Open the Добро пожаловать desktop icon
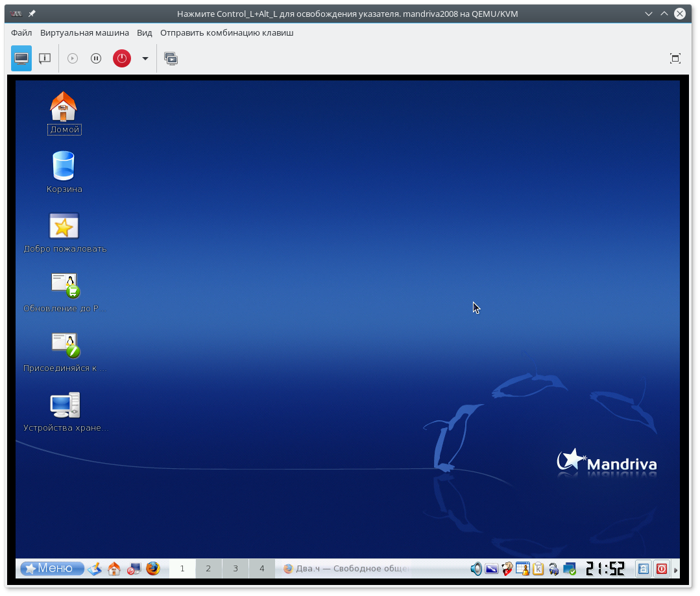Image resolution: width=700 pixels, height=596 pixels. tap(65, 232)
